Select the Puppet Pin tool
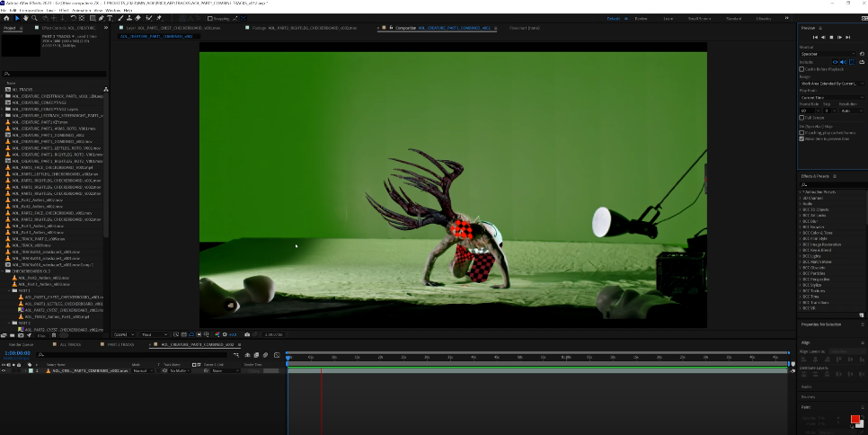868x435 pixels. point(159,18)
